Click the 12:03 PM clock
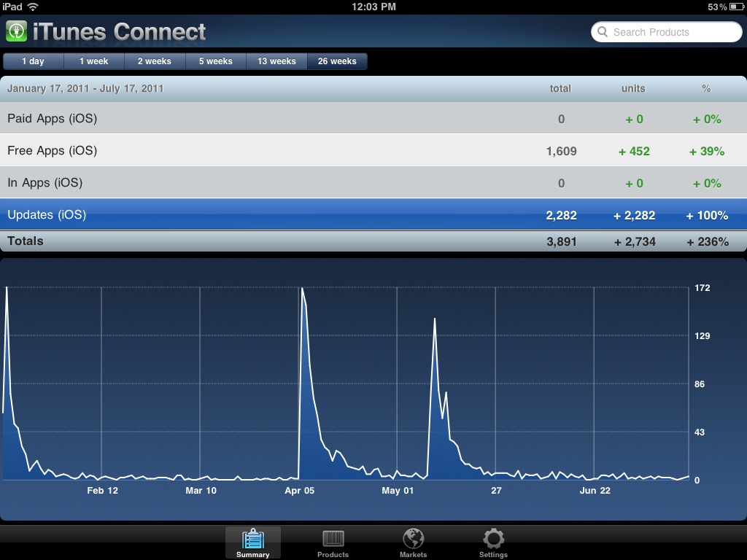The image size is (747, 560). click(373, 7)
